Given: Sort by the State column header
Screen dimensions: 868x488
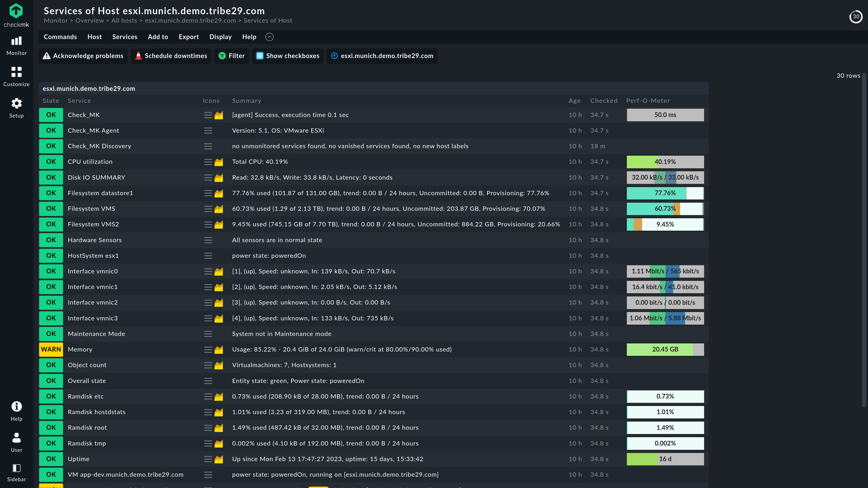Looking at the screenshot, I should coord(51,101).
